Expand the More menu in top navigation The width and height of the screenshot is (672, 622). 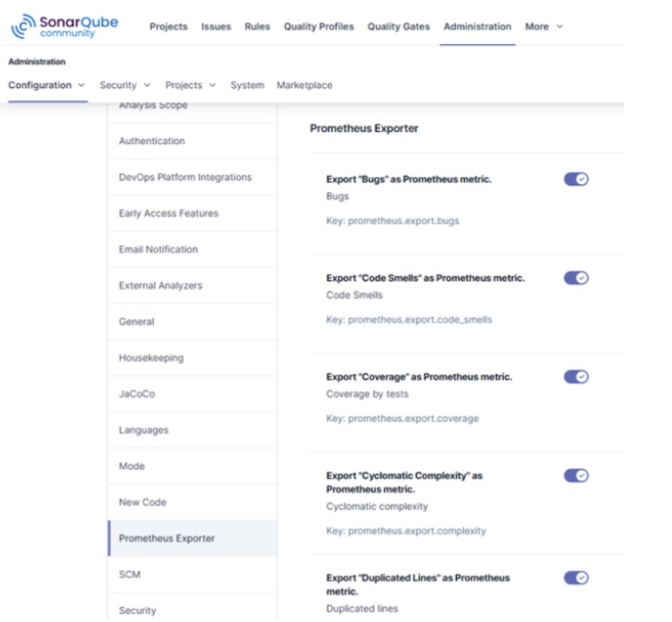(x=543, y=26)
